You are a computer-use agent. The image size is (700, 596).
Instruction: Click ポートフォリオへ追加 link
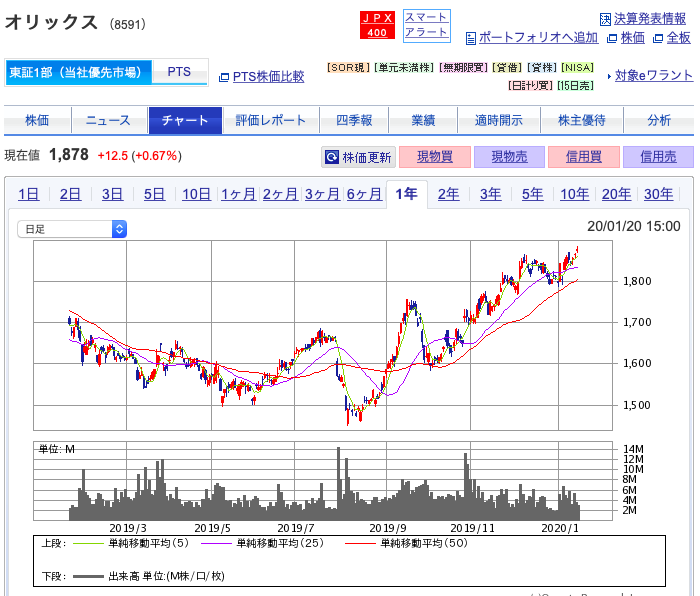coord(538,38)
